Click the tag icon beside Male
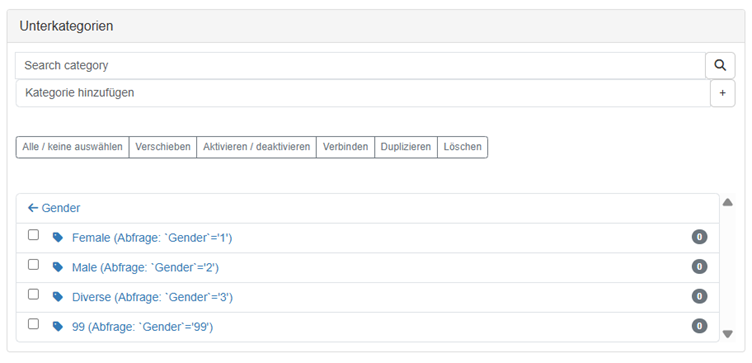 pyautogui.click(x=58, y=267)
